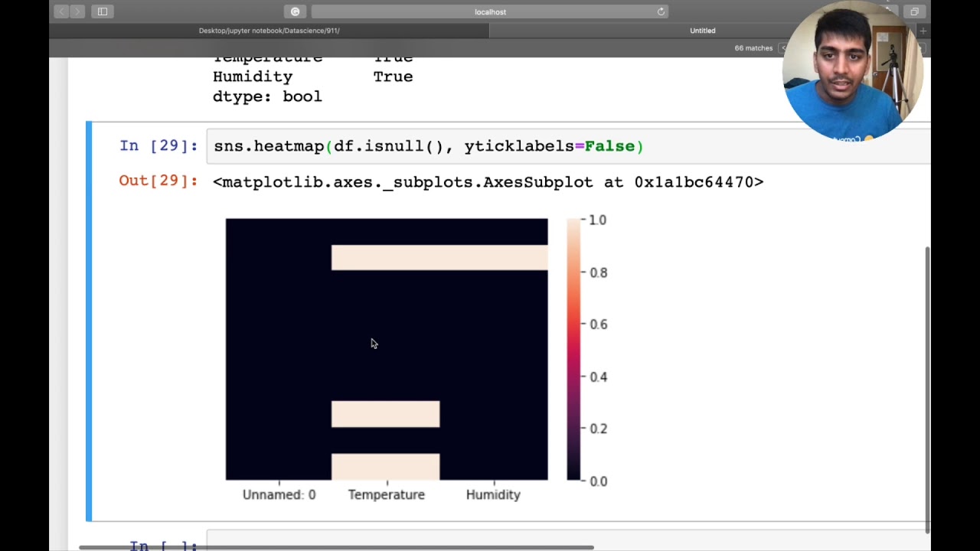Click the 1.0 colorbar tick label
The width and height of the screenshot is (980, 551).
[x=597, y=220]
